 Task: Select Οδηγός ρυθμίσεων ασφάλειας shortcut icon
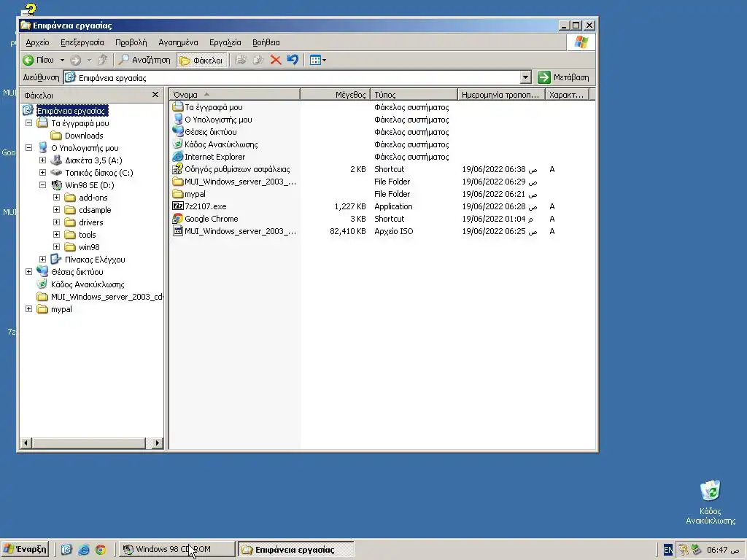tap(178, 169)
